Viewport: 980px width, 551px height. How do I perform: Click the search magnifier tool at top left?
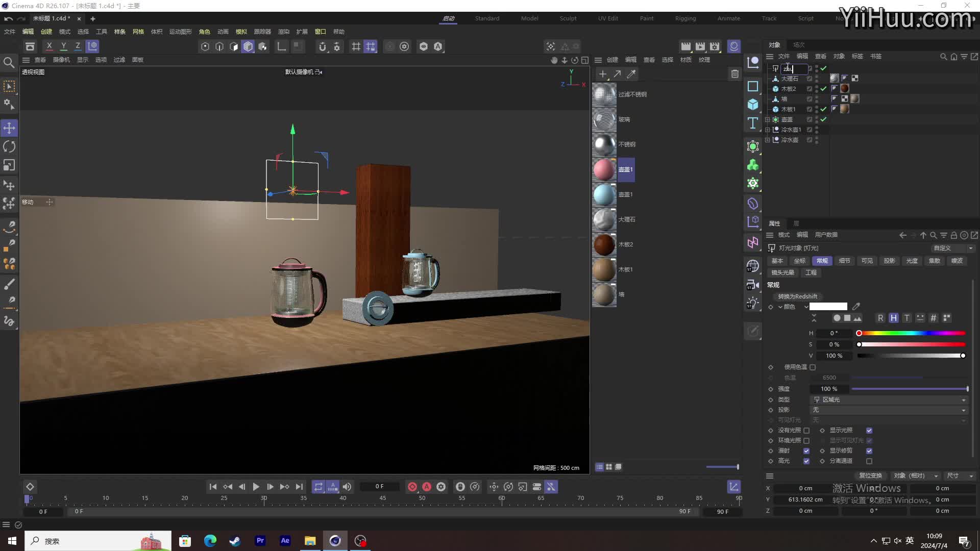tap(9, 63)
